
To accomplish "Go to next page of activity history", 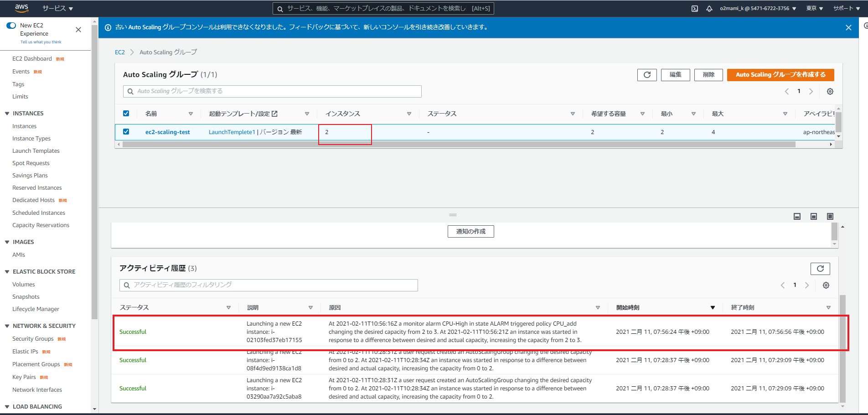I will pos(807,285).
